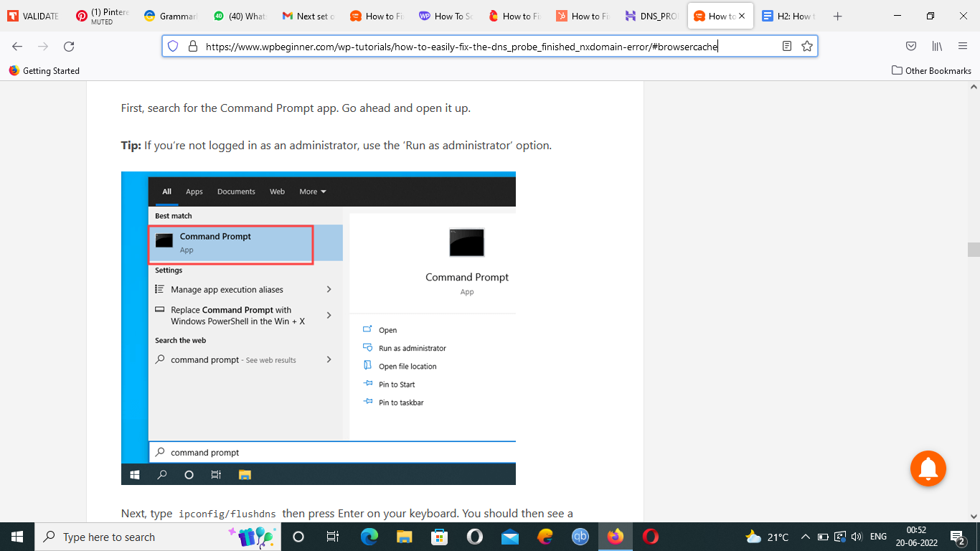Show hidden system tray icons
The width and height of the screenshot is (980, 551).
805,537
